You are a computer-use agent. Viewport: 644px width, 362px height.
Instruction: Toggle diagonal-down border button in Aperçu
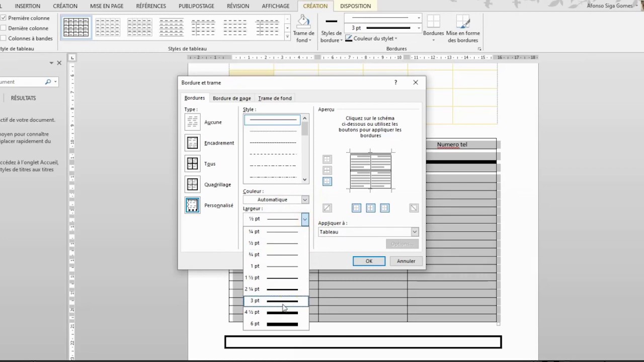414,208
